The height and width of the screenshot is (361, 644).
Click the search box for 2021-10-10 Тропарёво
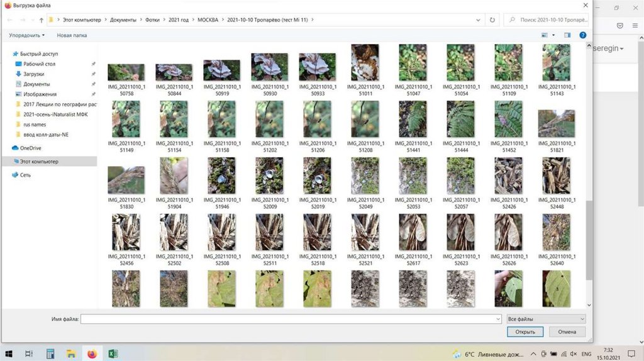546,19
